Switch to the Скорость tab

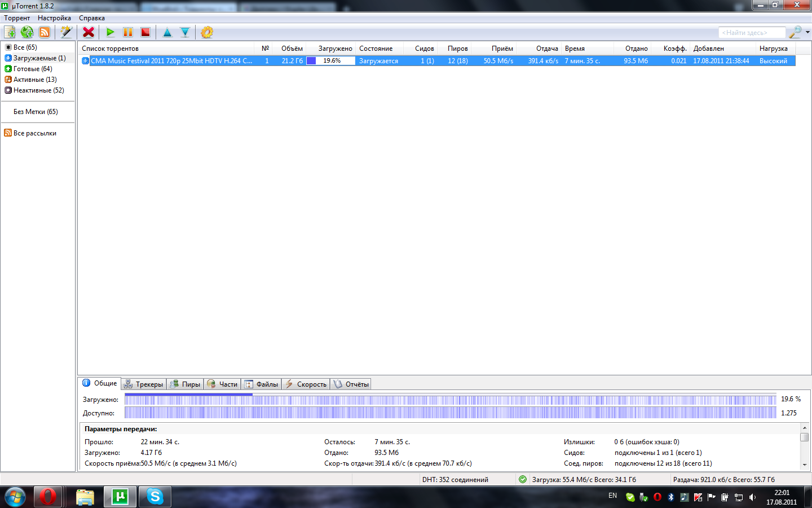coord(306,384)
